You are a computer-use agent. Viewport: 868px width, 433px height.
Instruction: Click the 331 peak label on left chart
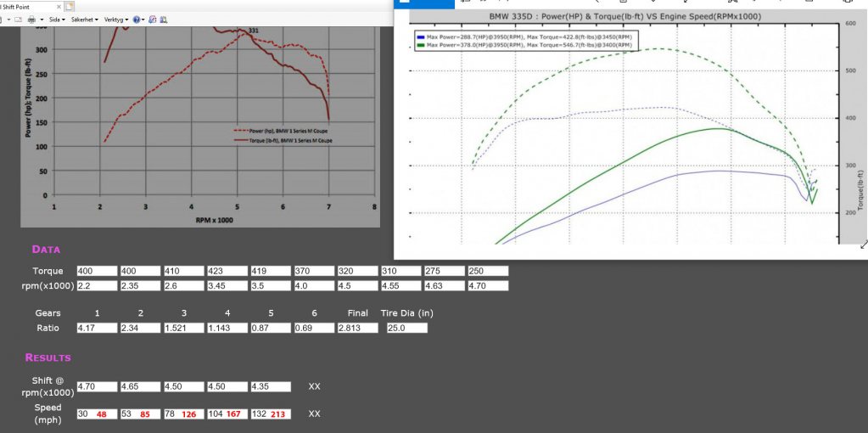point(254,31)
